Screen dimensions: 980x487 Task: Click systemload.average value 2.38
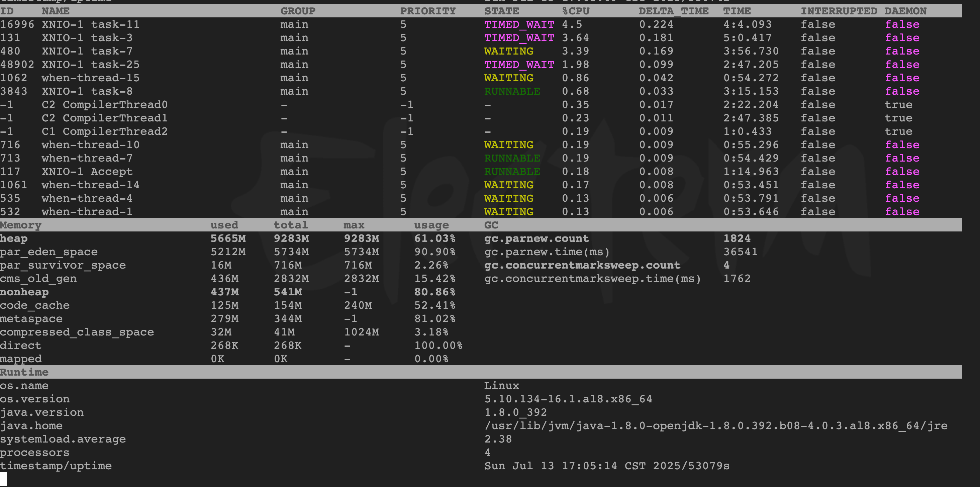click(x=498, y=439)
